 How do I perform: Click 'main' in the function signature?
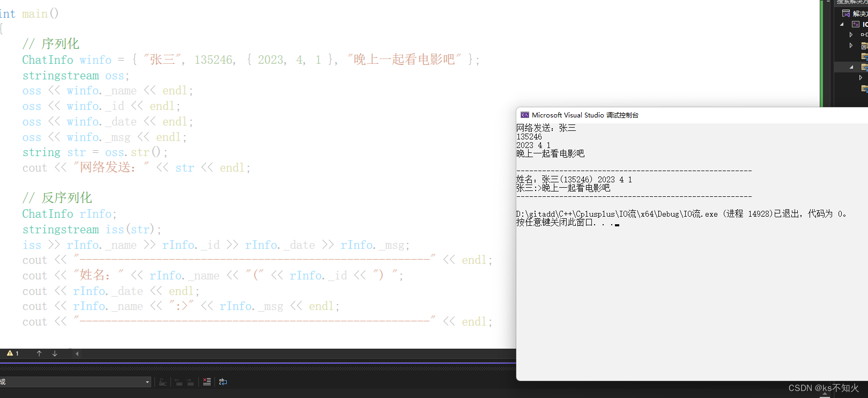coord(35,13)
